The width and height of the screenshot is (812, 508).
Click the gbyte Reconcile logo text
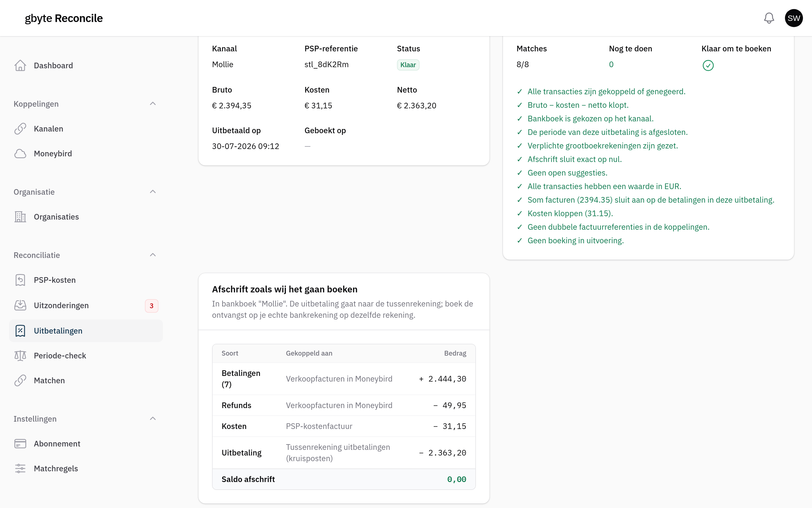(64, 18)
